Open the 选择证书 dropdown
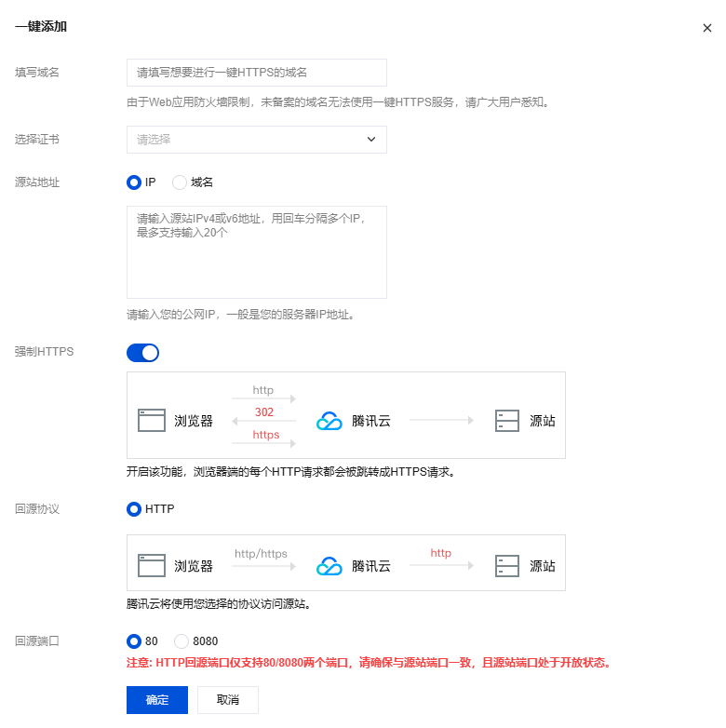Image resolution: width=726 pixels, height=728 pixels. coord(257,140)
